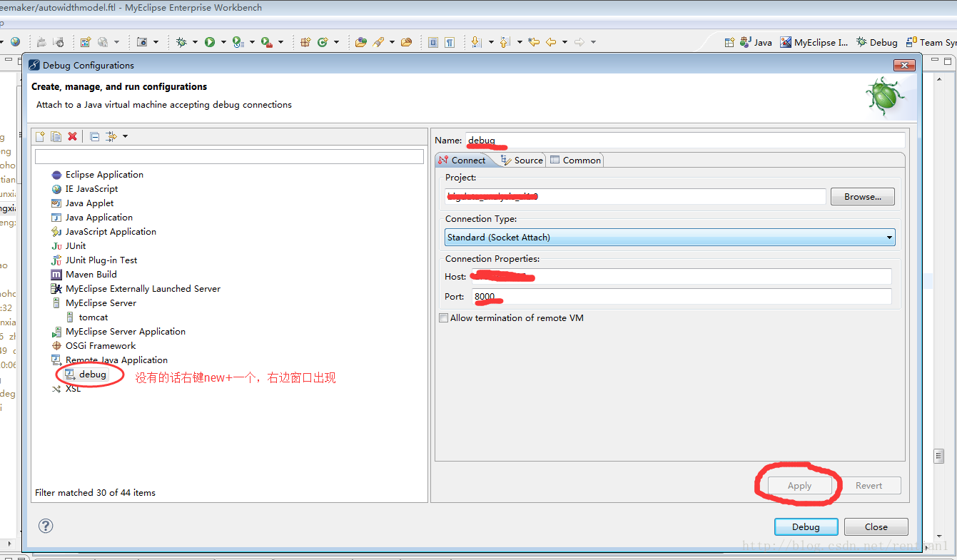Click the Last Edit Location icon

[x=534, y=42]
